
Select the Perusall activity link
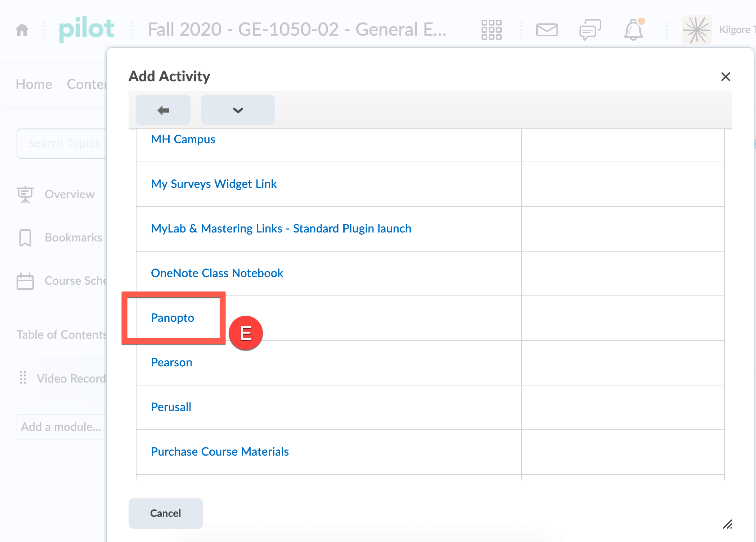tap(171, 407)
